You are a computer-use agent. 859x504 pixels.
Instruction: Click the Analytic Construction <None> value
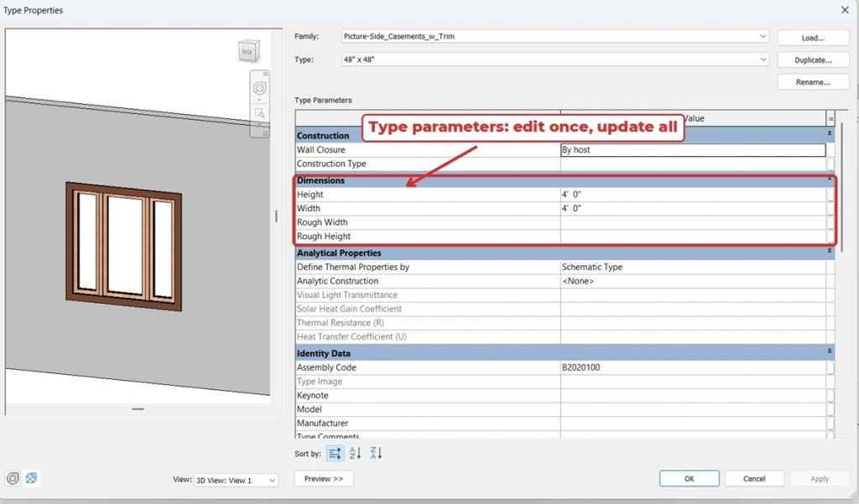693,281
